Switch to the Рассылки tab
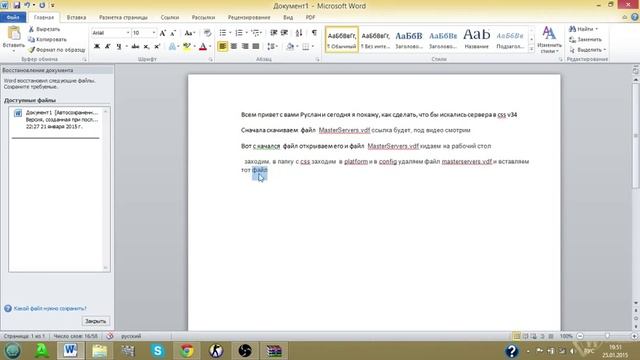Viewport: 640px width, 360px height. tap(203, 18)
